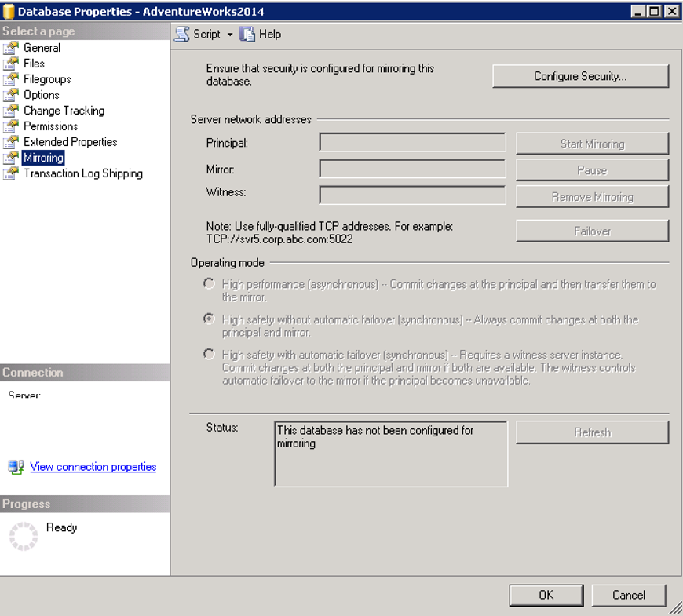Click the 'Status:' label
This screenshot has width=683, height=616.
(222, 428)
